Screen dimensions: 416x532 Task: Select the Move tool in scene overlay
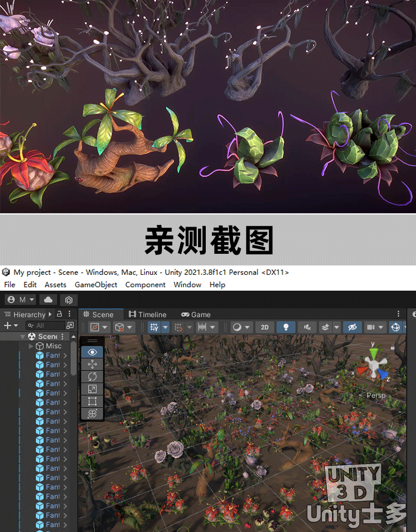point(92,364)
